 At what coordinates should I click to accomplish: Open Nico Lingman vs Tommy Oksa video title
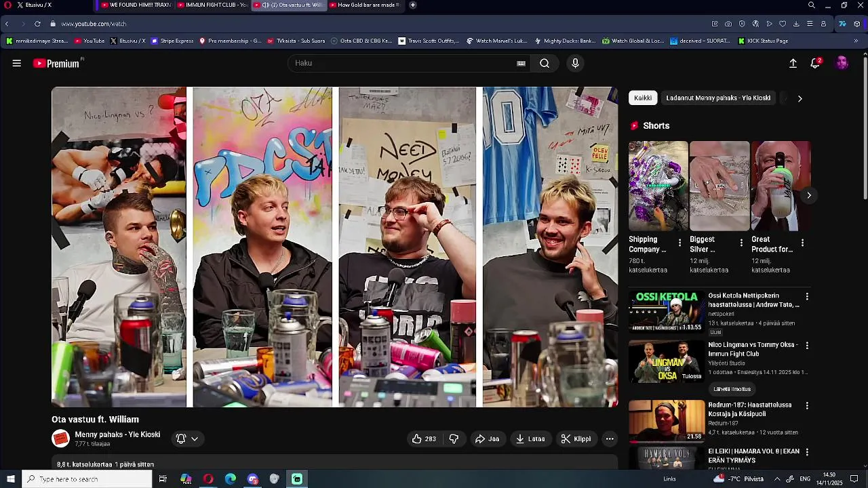tap(753, 349)
